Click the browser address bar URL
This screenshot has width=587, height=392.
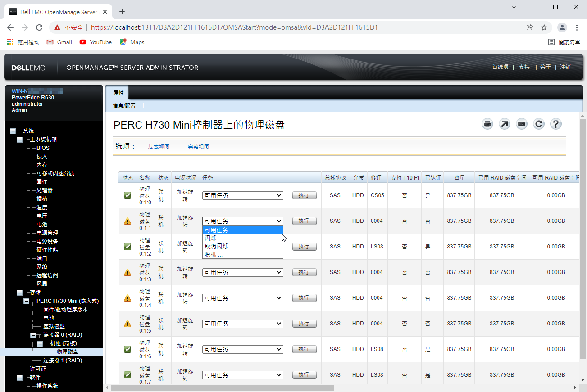234,27
